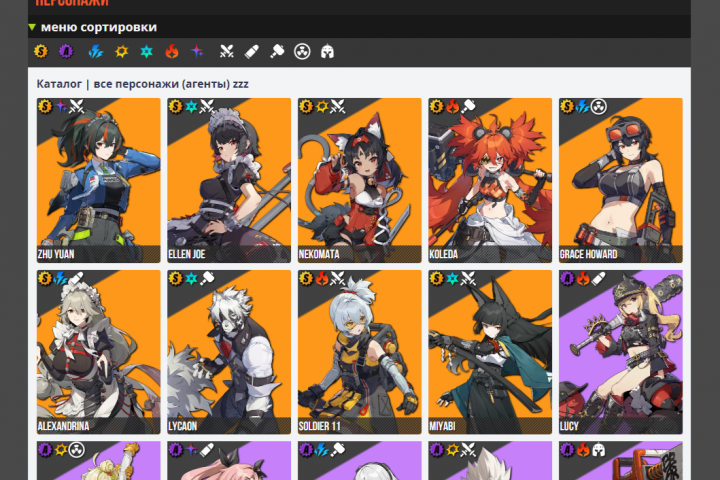Screen dimensions: 720x480
Task: Open Ellen Joe character card
Action: [229, 180]
